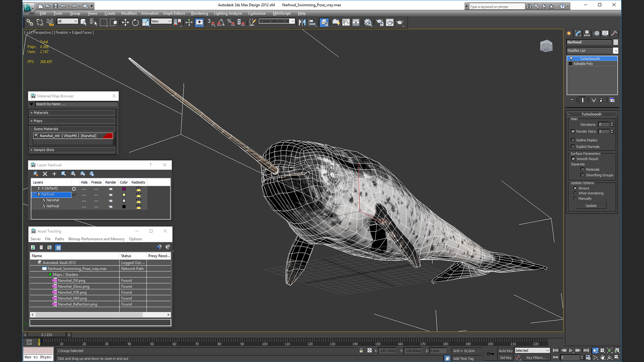
Task: Select the Always update option
Action: [575, 188]
